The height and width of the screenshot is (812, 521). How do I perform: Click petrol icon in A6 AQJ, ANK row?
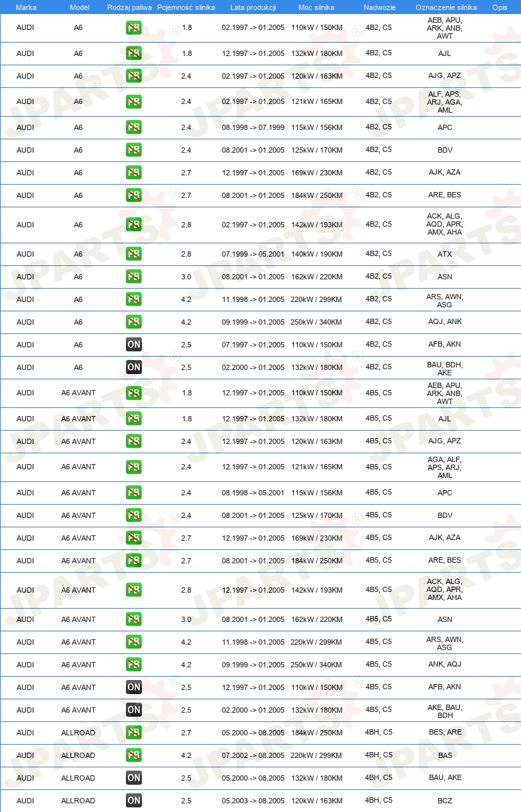coord(134,322)
